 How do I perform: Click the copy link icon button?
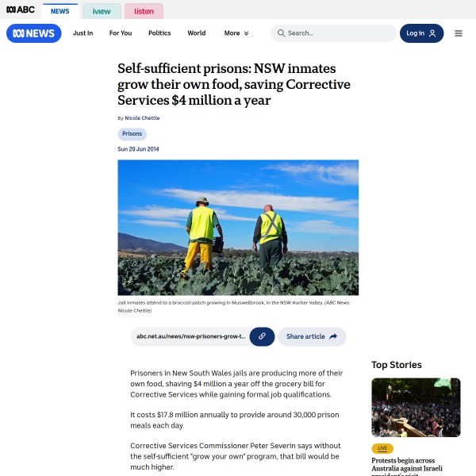click(262, 336)
